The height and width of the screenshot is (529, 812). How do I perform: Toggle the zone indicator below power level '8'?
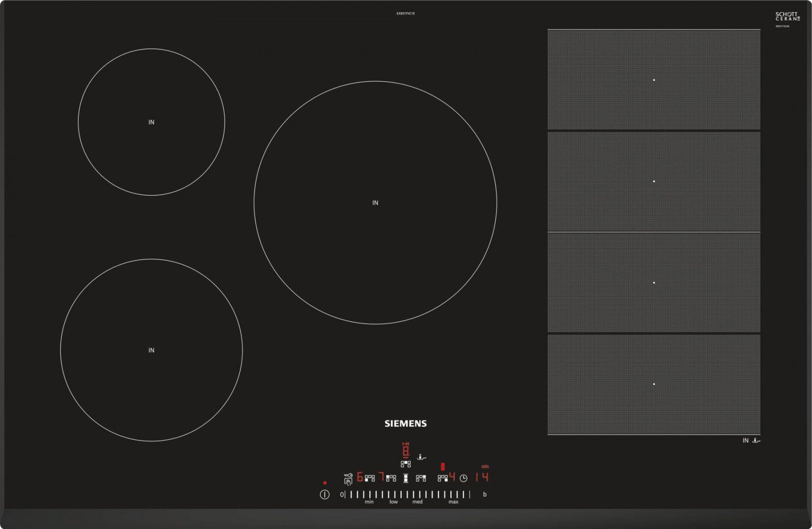406,464
